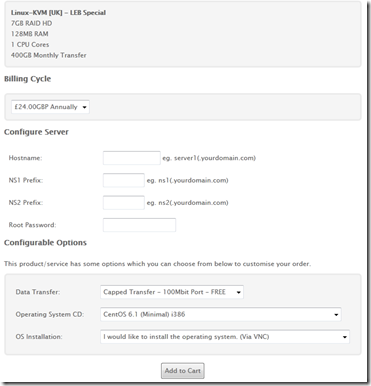Click the 'Billing Cycle' heading
371x386 pixels.
(x=28, y=79)
